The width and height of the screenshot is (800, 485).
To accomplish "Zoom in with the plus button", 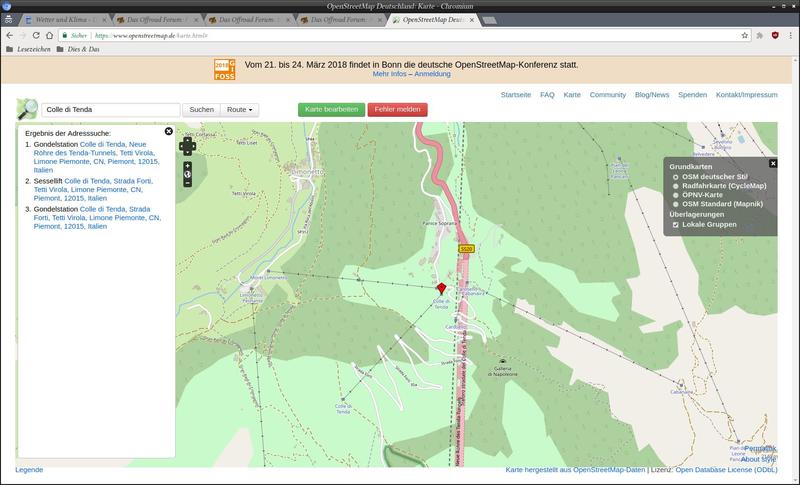I will pyautogui.click(x=187, y=166).
